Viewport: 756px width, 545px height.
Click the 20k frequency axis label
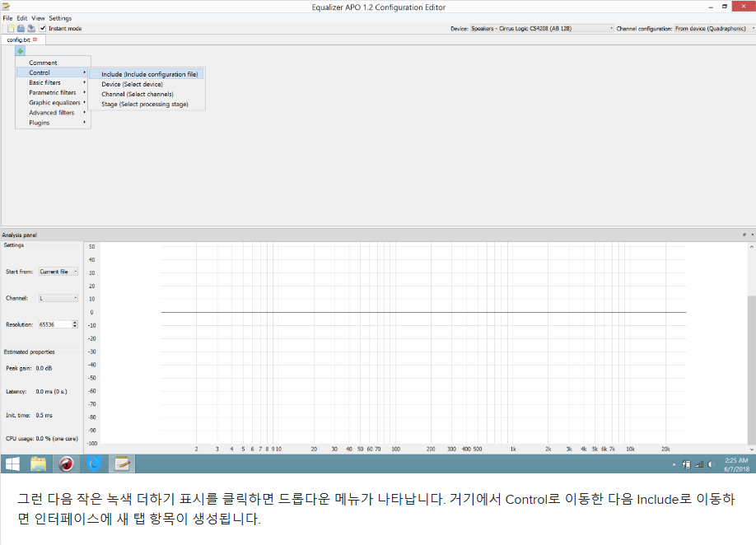point(666,450)
